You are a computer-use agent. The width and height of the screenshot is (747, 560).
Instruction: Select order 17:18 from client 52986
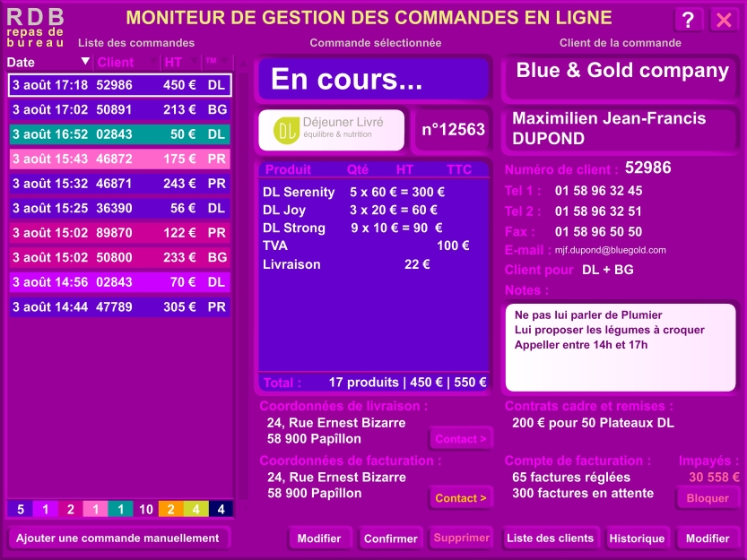120,85
